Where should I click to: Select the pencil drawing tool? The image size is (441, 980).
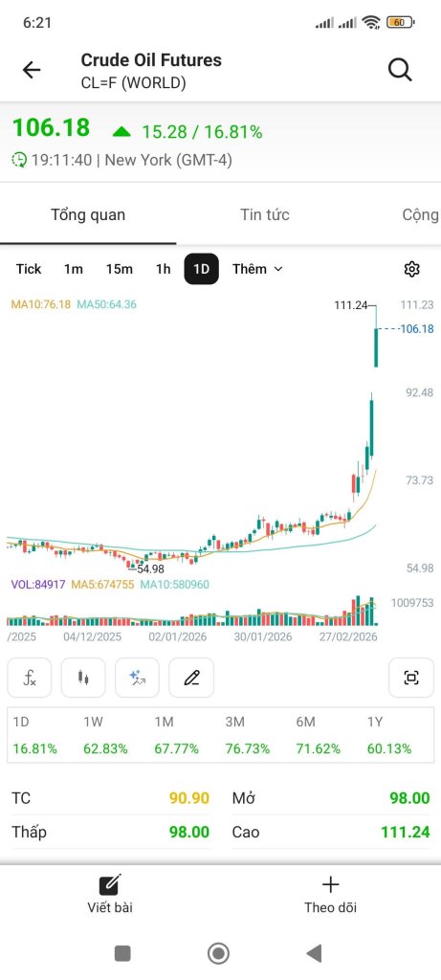(191, 678)
